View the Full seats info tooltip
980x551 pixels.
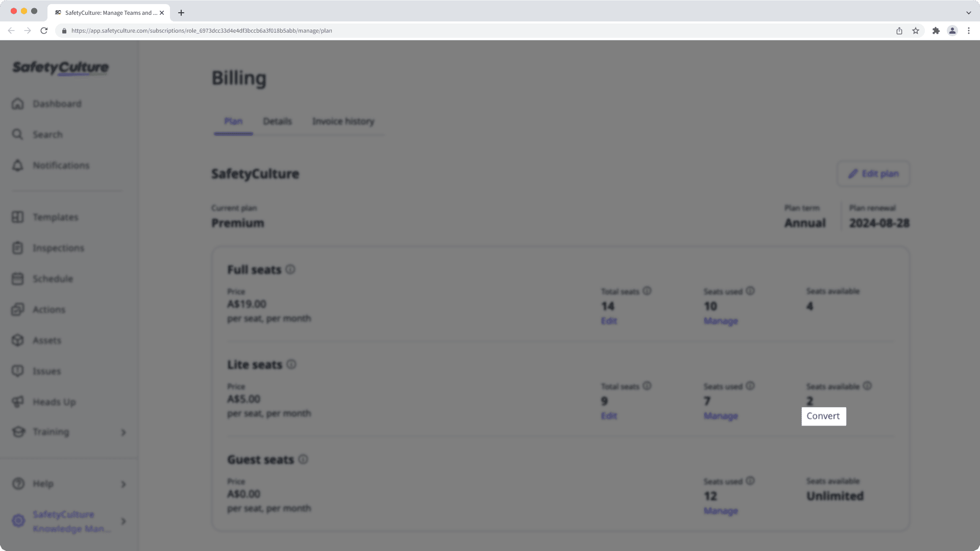291,270
